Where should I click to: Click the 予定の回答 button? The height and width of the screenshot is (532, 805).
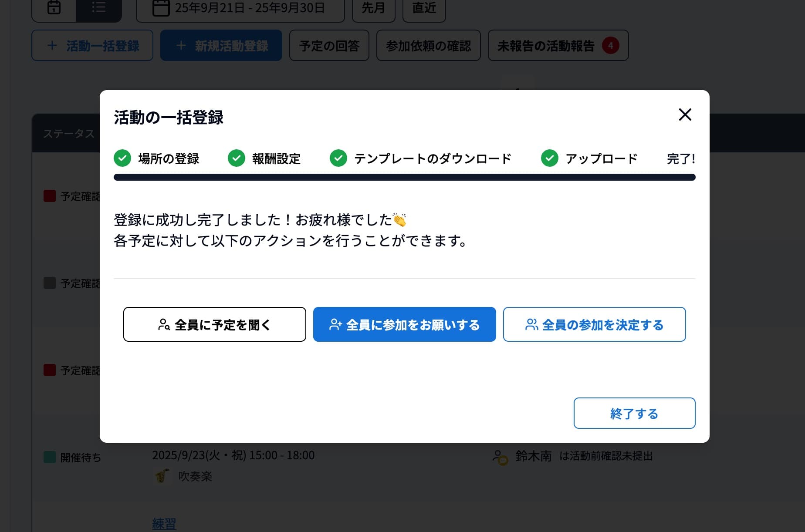coord(329,45)
